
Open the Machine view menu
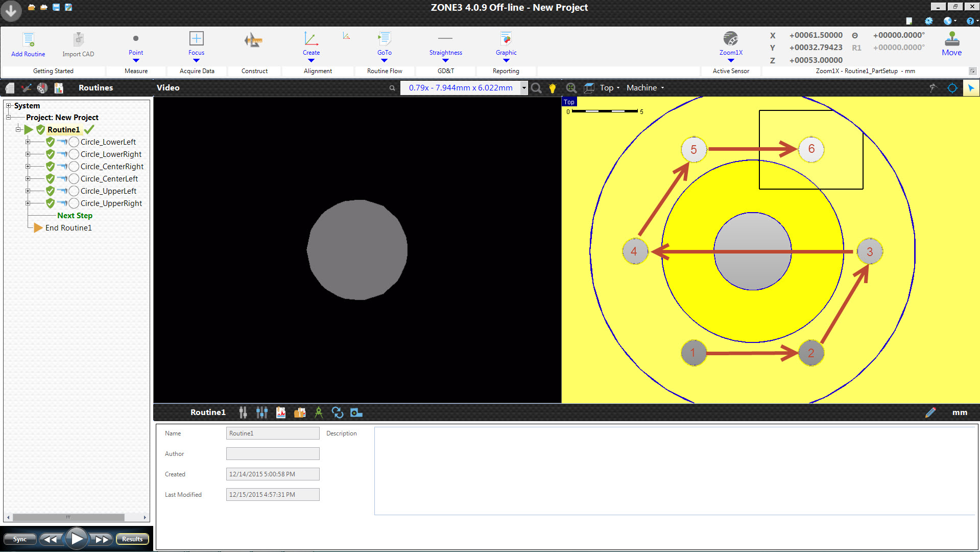[644, 87]
